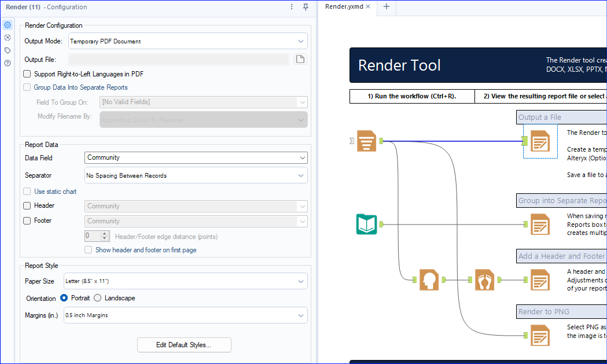Check the Header checkbox in Report Data
Screen dimensions: 607x364
26,205
